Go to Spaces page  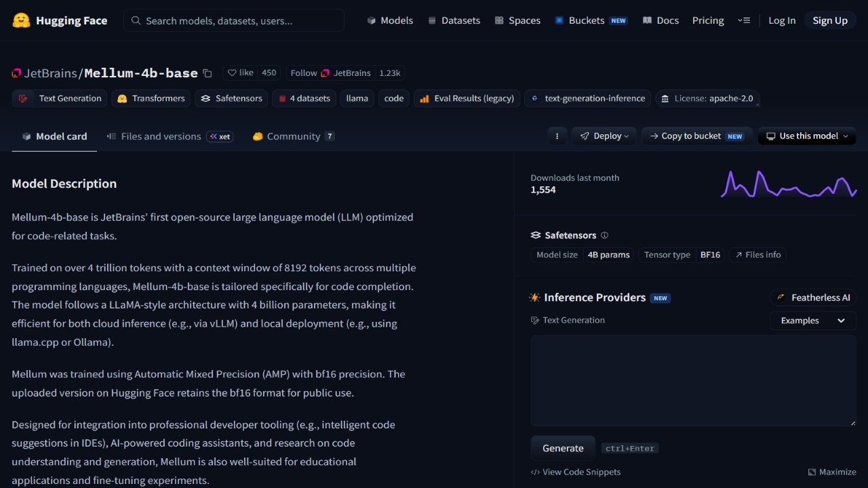tap(517, 20)
